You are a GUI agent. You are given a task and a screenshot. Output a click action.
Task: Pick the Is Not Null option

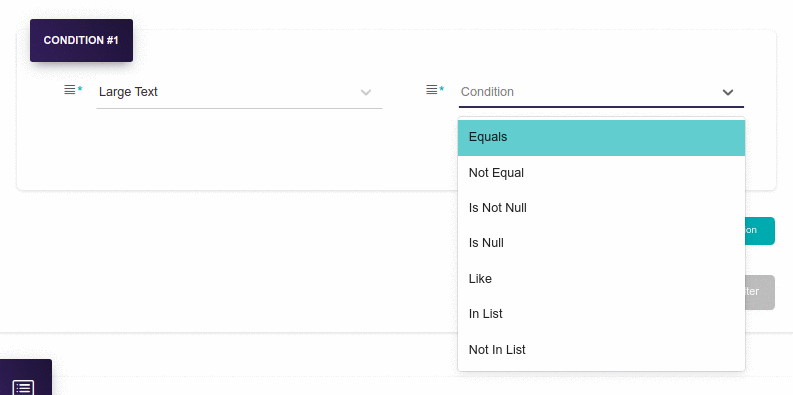[x=601, y=208]
